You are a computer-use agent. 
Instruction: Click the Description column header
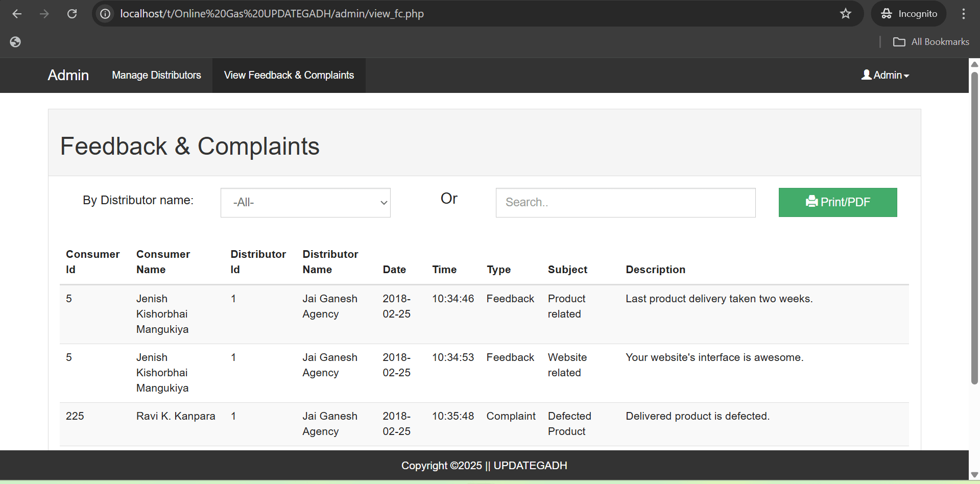tap(655, 270)
